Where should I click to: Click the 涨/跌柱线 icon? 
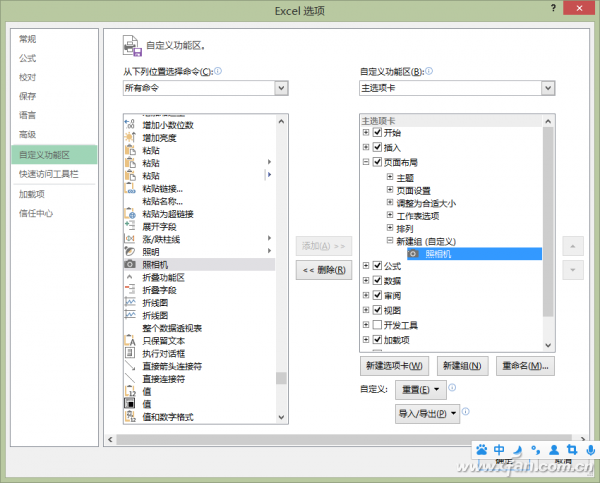point(130,239)
